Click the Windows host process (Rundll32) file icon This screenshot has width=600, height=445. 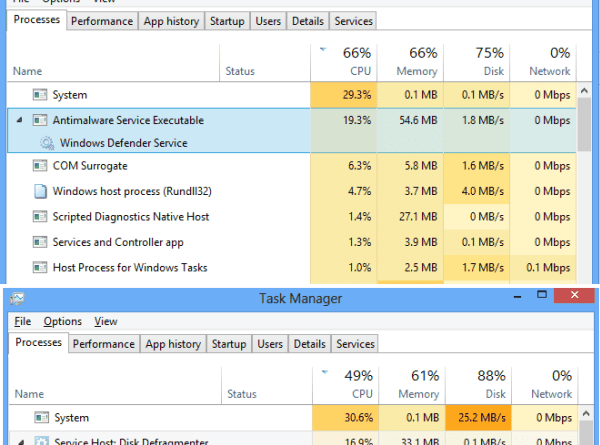40,191
